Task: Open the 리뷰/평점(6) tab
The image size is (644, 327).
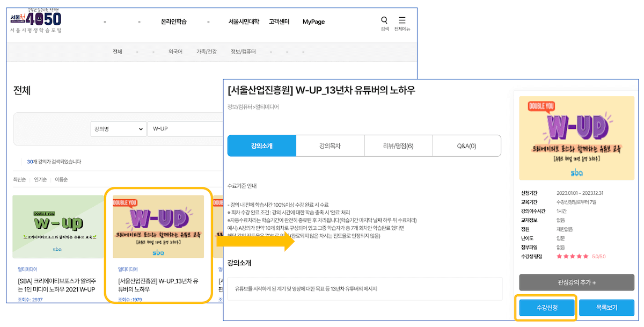Action: tap(398, 146)
